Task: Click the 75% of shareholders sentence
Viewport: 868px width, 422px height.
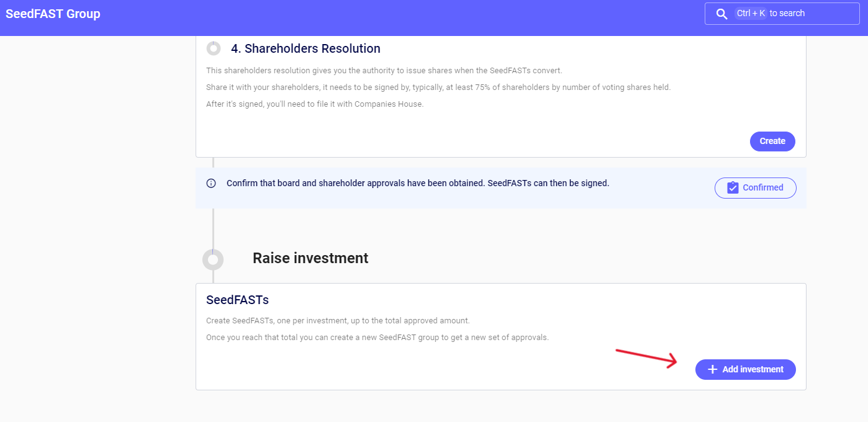Action: tap(438, 88)
